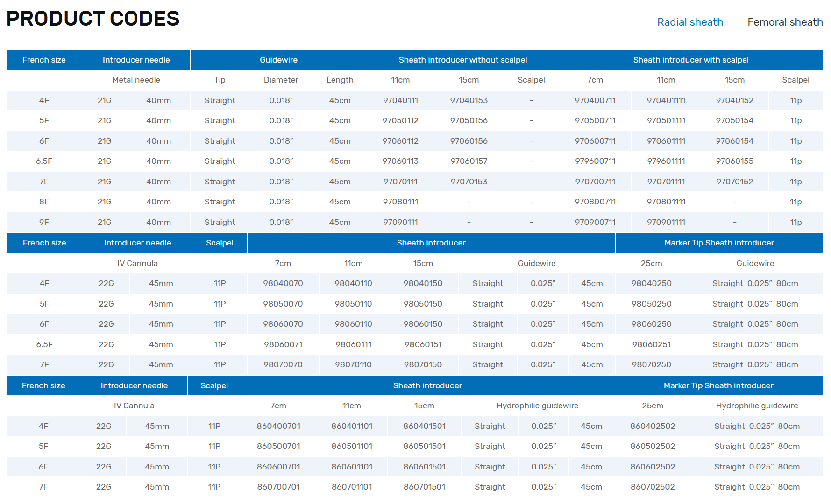Screen dimensions: 831x504
Task: Select product code 97050156
Action: point(469,120)
